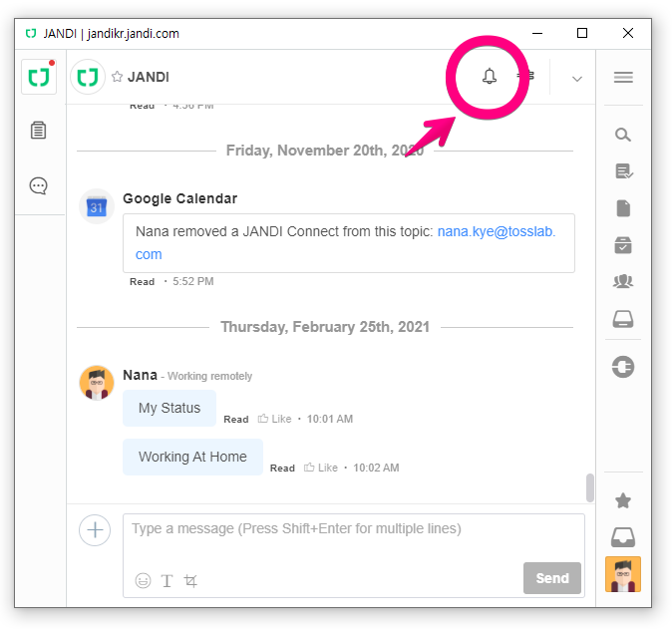Click Read next to My Status
Image resolution: width=672 pixels, height=629 pixels.
click(x=236, y=419)
